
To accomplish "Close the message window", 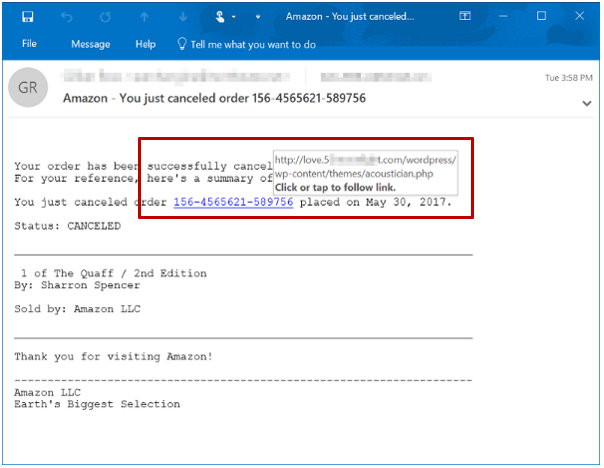I will tap(579, 16).
